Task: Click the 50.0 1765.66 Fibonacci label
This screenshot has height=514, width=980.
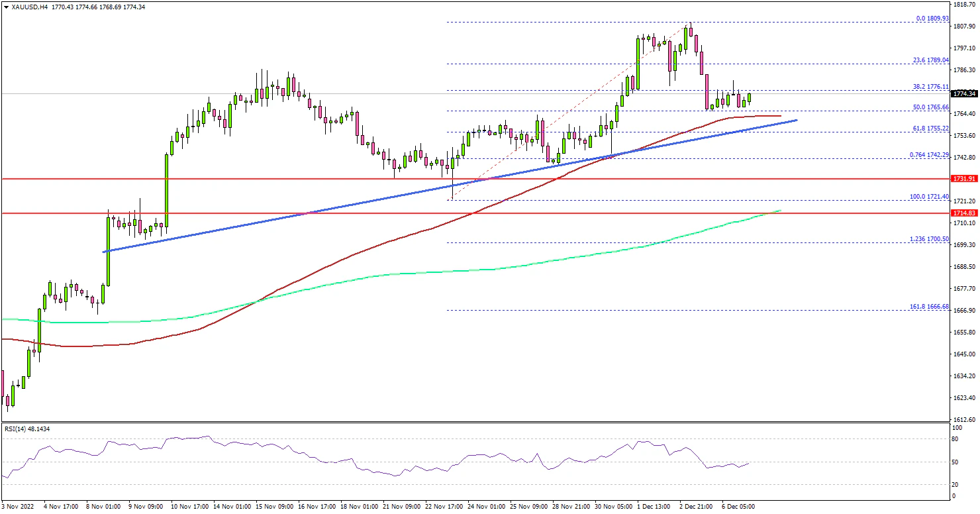Action: click(930, 107)
